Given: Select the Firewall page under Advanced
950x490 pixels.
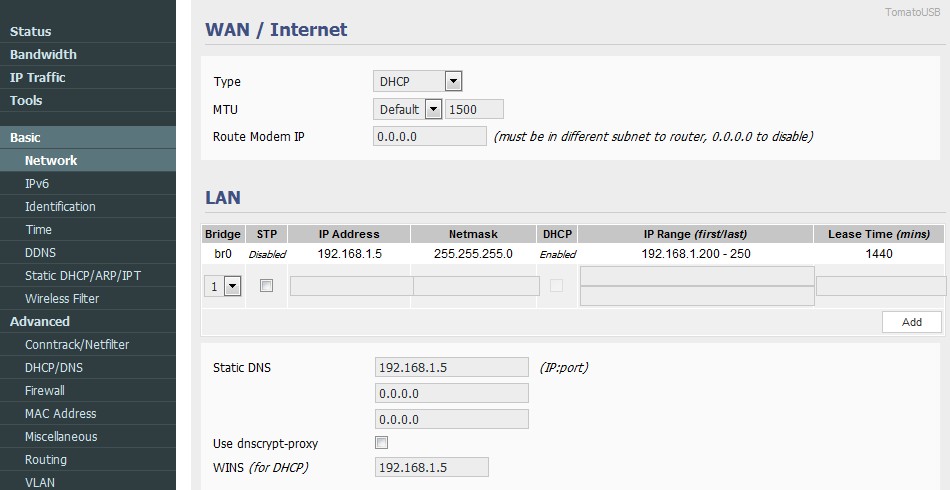Looking at the screenshot, I should click(45, 390).
